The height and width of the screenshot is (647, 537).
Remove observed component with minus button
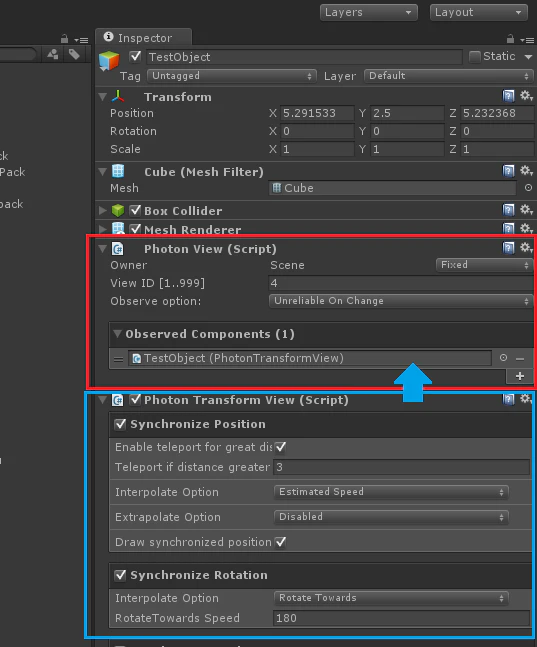[520, 359]
